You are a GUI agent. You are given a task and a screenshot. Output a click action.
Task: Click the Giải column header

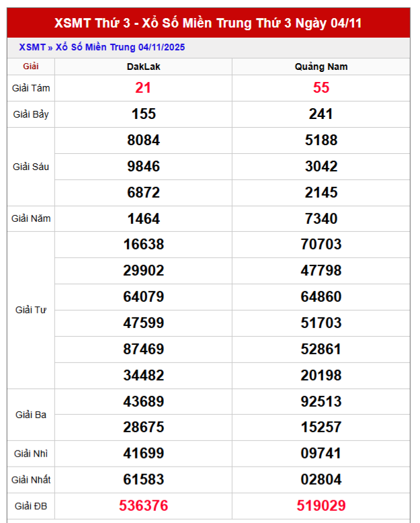click(31, 67)
